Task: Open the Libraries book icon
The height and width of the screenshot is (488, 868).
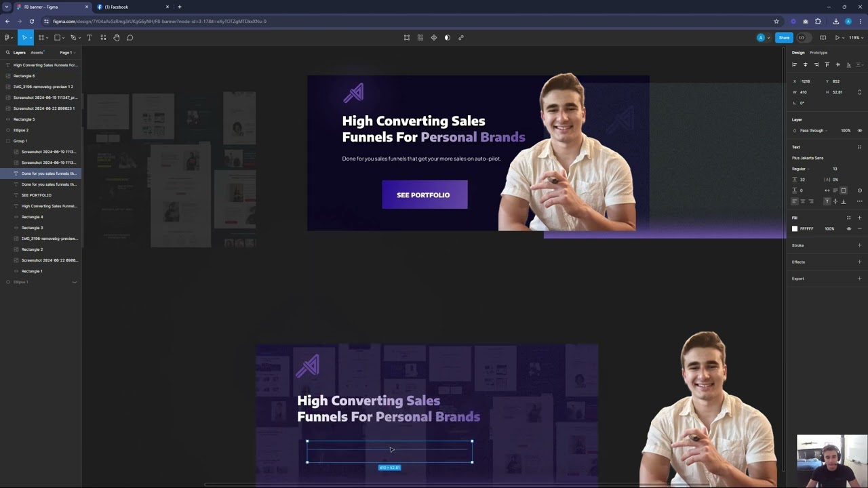Action: [x=823, y=37]
